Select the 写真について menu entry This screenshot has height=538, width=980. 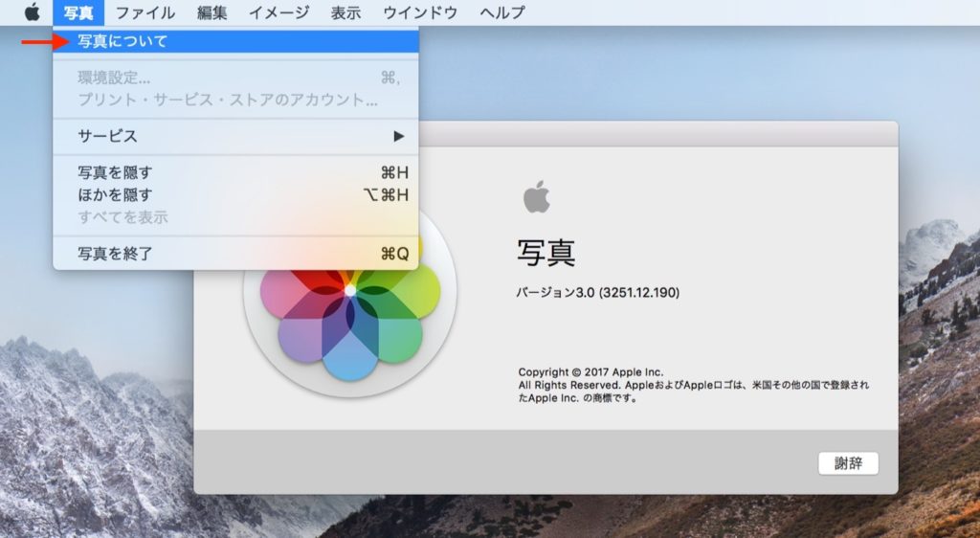click(235, 42)
